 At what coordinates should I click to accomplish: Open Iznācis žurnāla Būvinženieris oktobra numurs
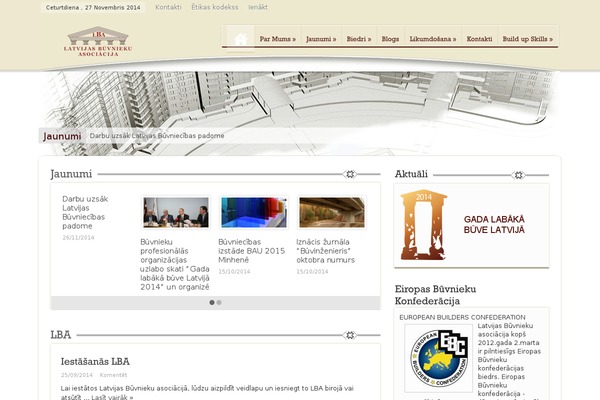pos(325,251)
